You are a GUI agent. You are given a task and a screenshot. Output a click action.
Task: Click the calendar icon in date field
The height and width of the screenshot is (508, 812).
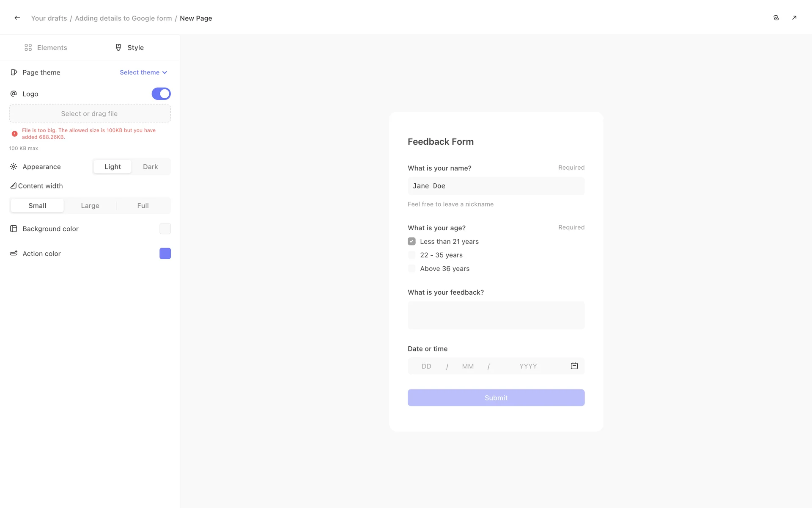(x=574, y=366)
